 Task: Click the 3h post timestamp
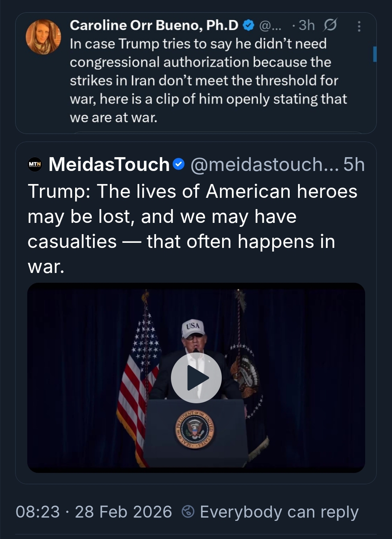click(x=306, y=25)
